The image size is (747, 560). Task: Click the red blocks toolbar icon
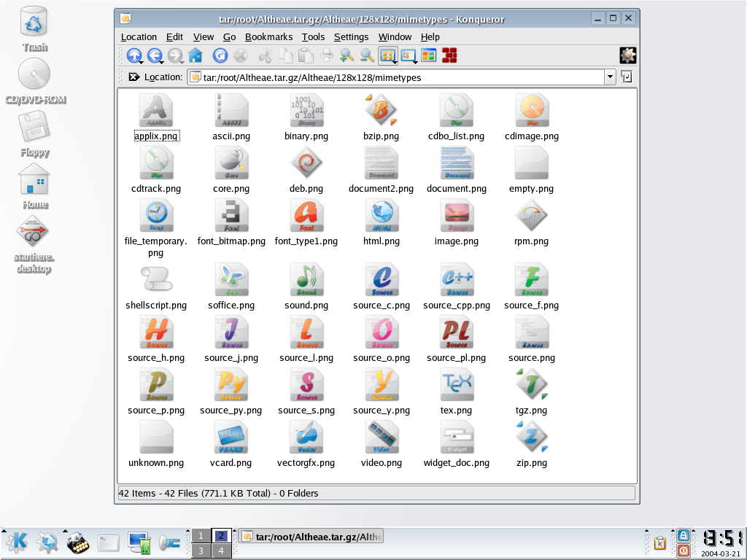(x=449, y=55)
